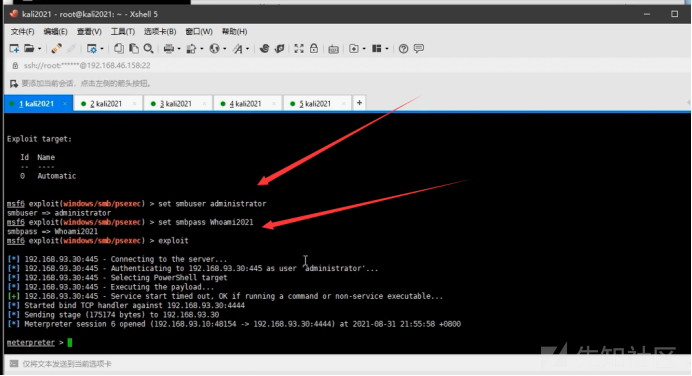This screenshot has height=376, width=692.
Task: Open the 帮助(H) menu
Action: (x=234, y=32)
